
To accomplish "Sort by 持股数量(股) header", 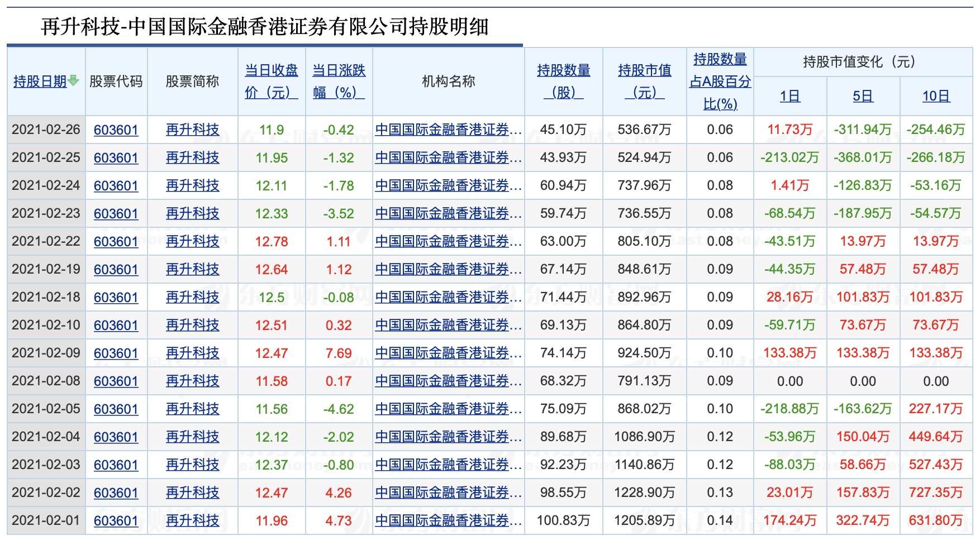I will click(564, 82).
